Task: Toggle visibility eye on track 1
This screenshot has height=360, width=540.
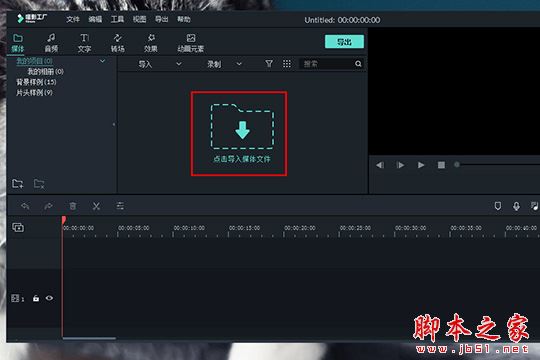Action: 49,298
